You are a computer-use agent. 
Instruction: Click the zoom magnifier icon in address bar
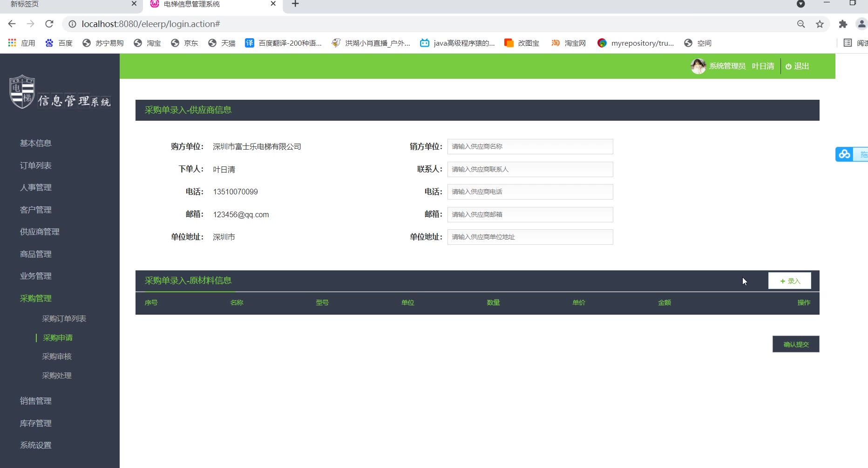(x=801, y=24)
